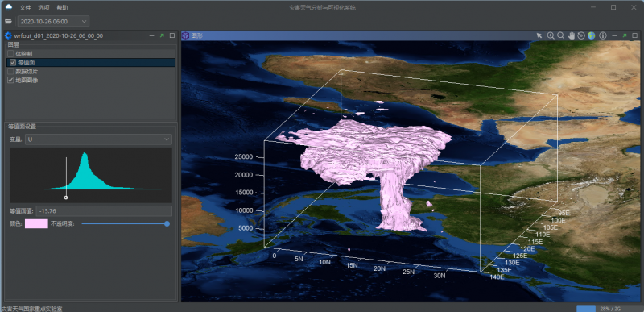Toggle the 数据切片 checkbox
644x312 pixels.
[10, 72]
